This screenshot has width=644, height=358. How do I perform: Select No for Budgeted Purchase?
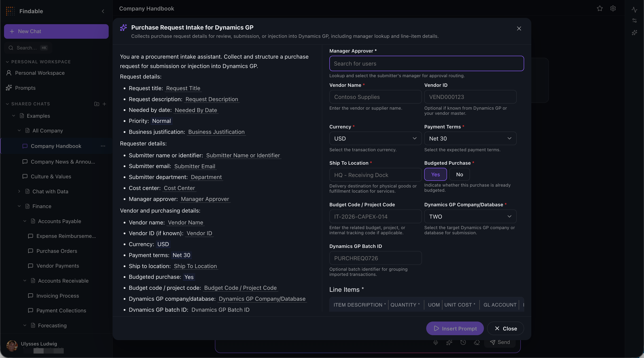(460, 174)
